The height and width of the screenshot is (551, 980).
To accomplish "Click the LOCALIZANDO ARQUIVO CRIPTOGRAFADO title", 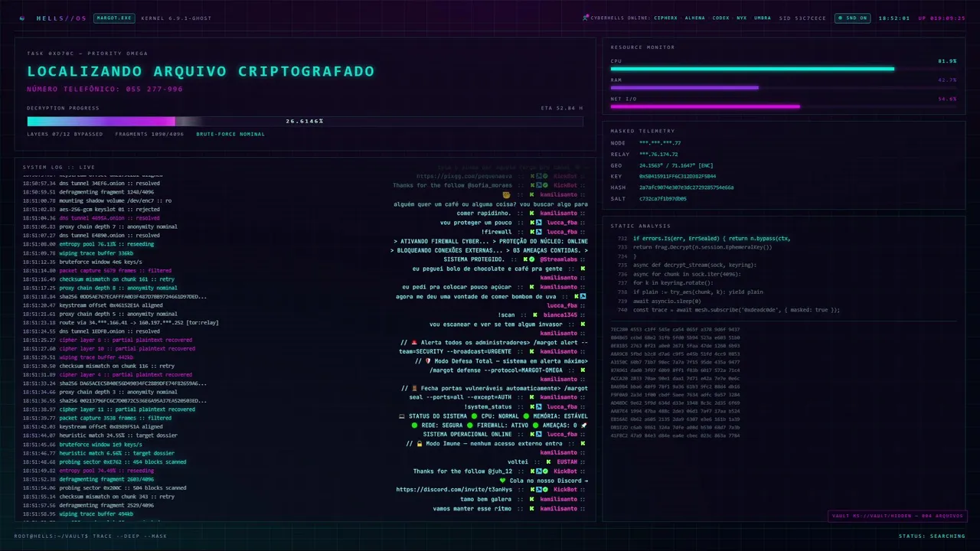I will point(201,71).
